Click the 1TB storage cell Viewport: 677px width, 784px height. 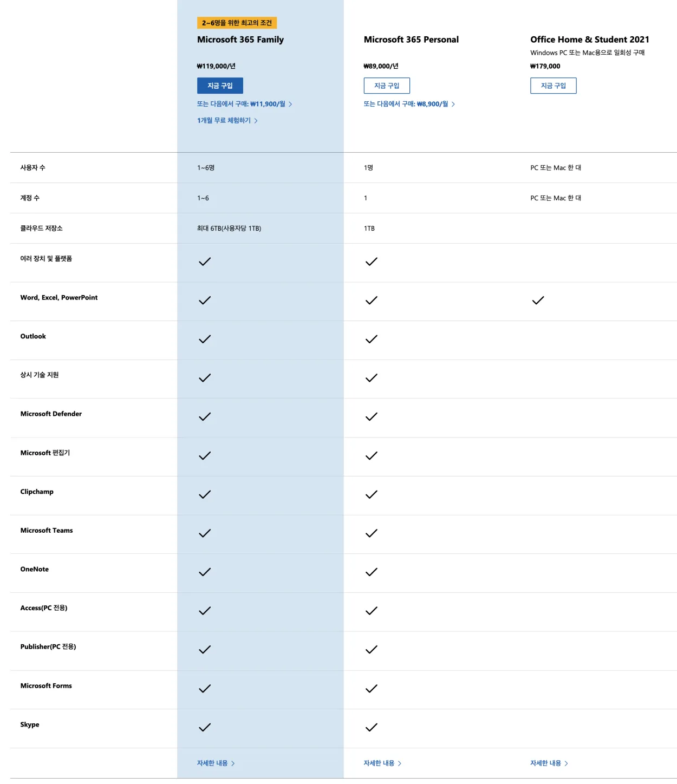[x=369, y=228]
